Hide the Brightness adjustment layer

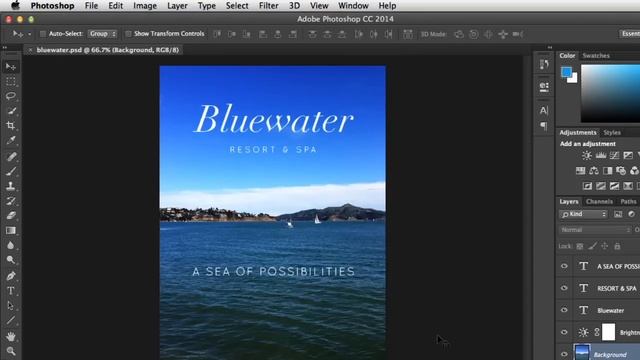(564, 332)
